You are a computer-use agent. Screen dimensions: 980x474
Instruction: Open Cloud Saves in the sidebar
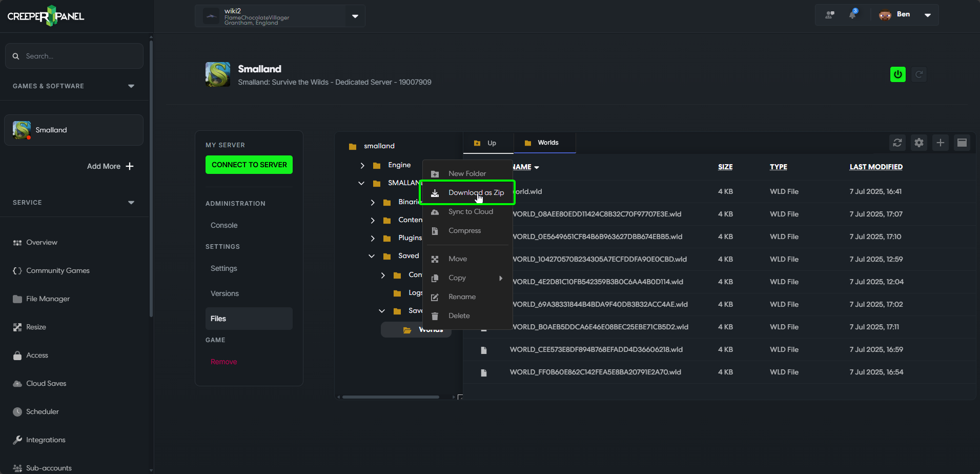coord(39,384)
